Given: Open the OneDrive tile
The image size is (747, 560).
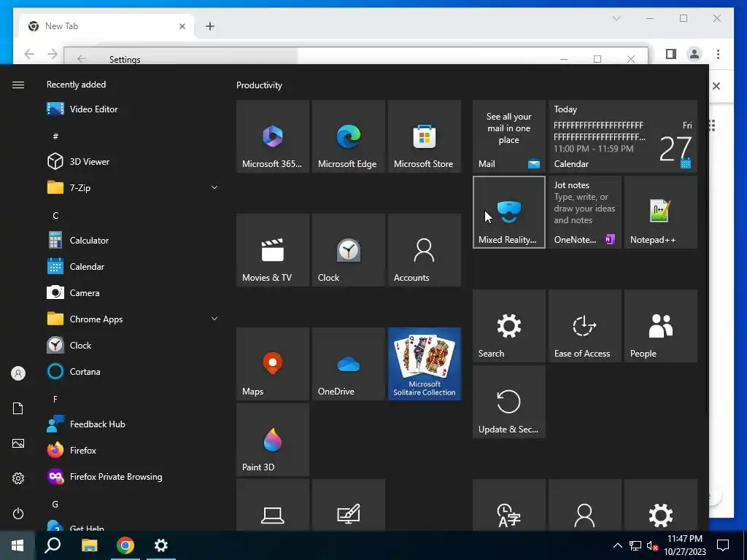Looking at the screenshot, I should (348, 364).
